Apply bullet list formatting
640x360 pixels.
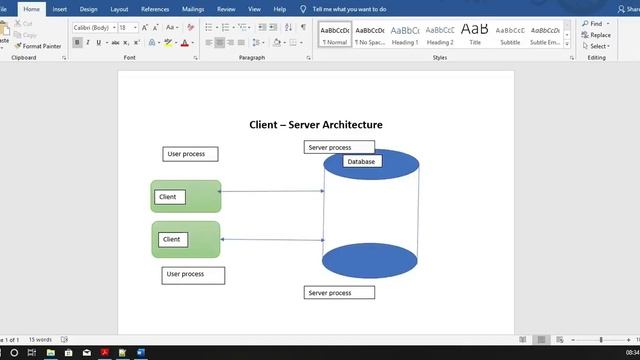[209, 27]
